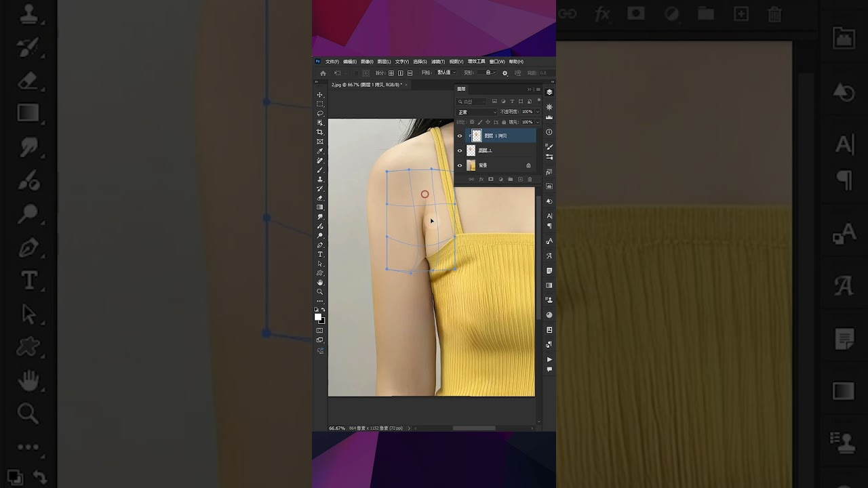Toggle filter for type layers
Viewport: 868px width, 488px height.
[512, 101]
